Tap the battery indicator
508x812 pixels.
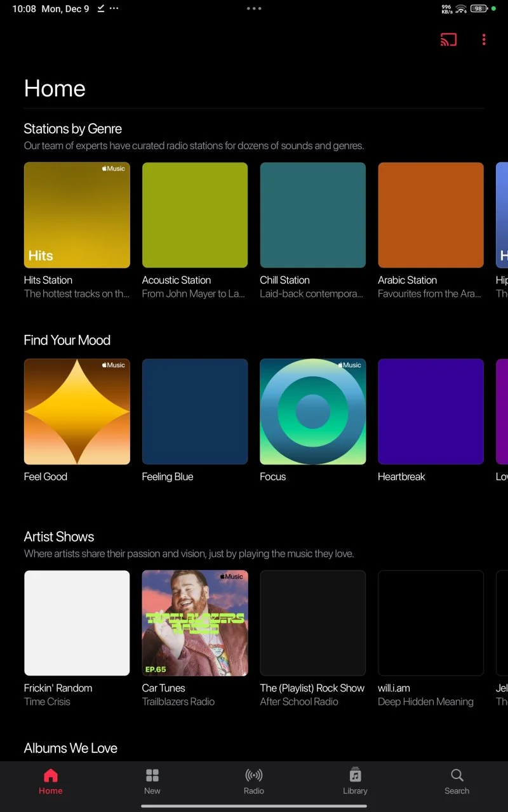(x=479, y=9)
